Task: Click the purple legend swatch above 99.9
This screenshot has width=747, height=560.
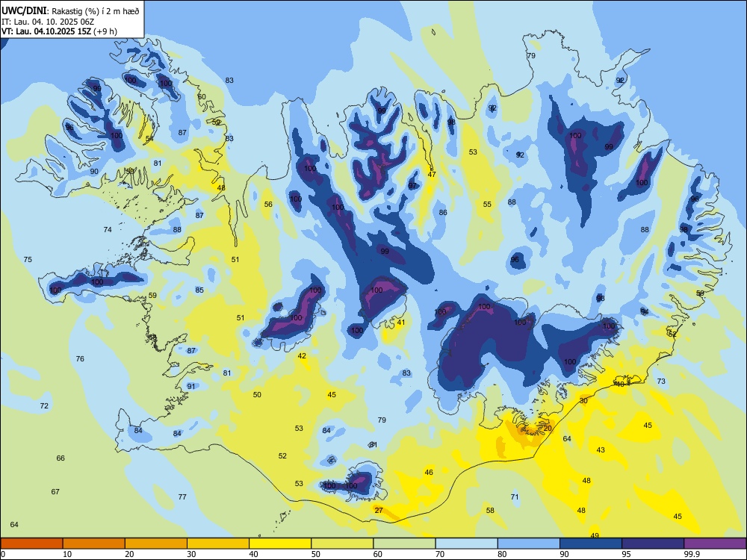Action: (x=715, y=544)
